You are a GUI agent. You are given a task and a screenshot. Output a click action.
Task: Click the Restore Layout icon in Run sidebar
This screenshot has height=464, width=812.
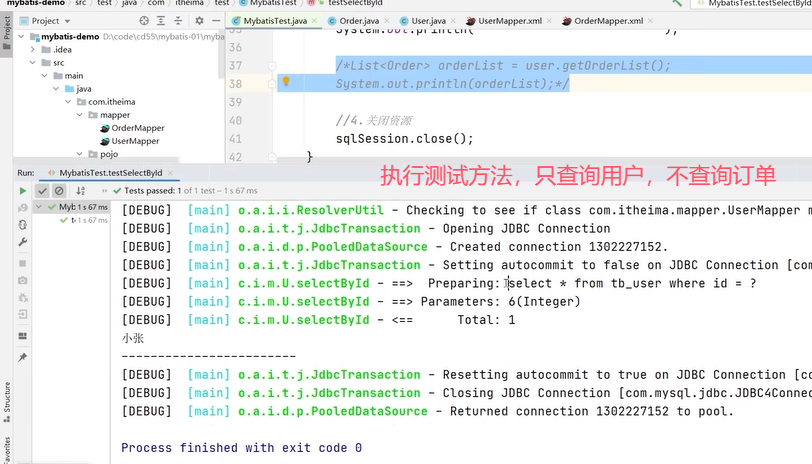coord(22,336)
